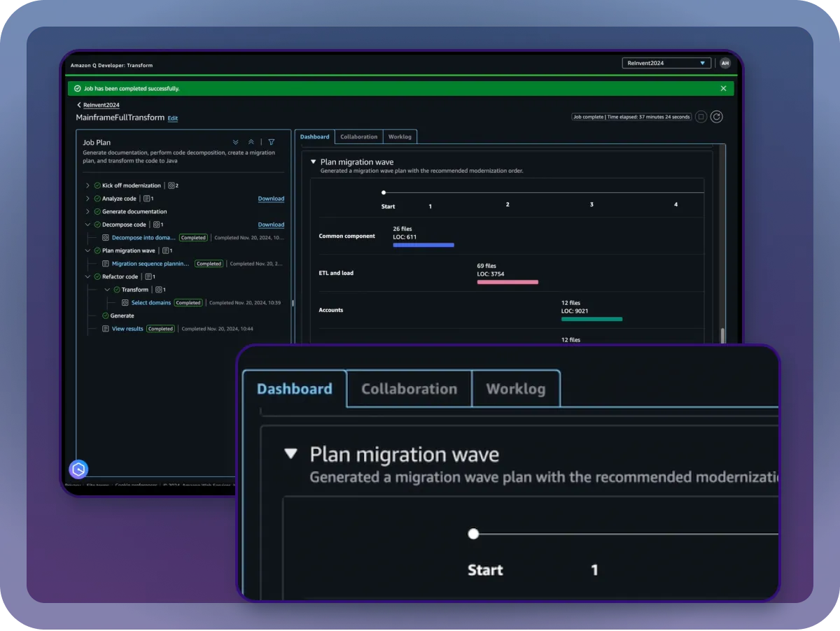Click the expand all steps icon in Job Plan
The height and width of the screenshot is (631, 840).
pyautogui.click(x=235, y=141)
